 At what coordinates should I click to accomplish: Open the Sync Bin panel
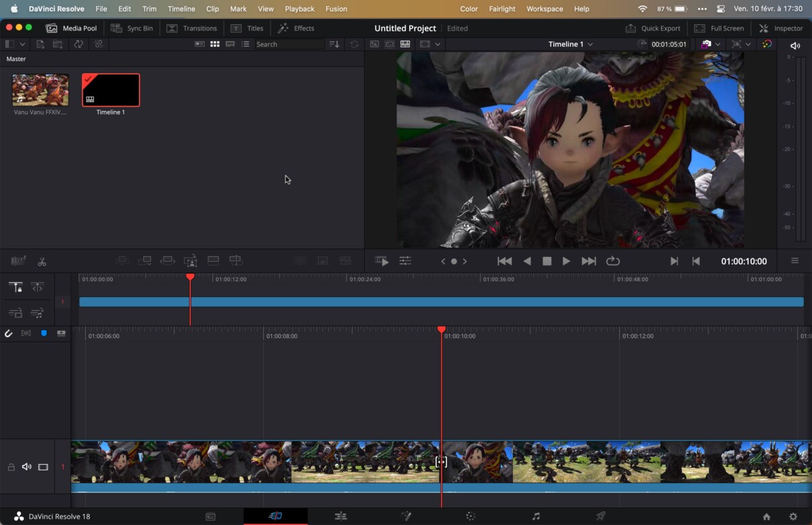(132, 28)
